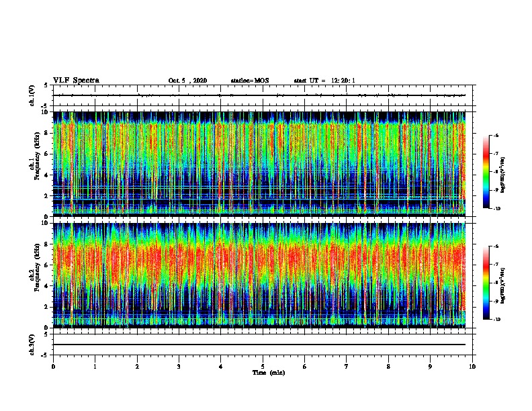Click time axis tick label "7"

[x=347, y=366]
